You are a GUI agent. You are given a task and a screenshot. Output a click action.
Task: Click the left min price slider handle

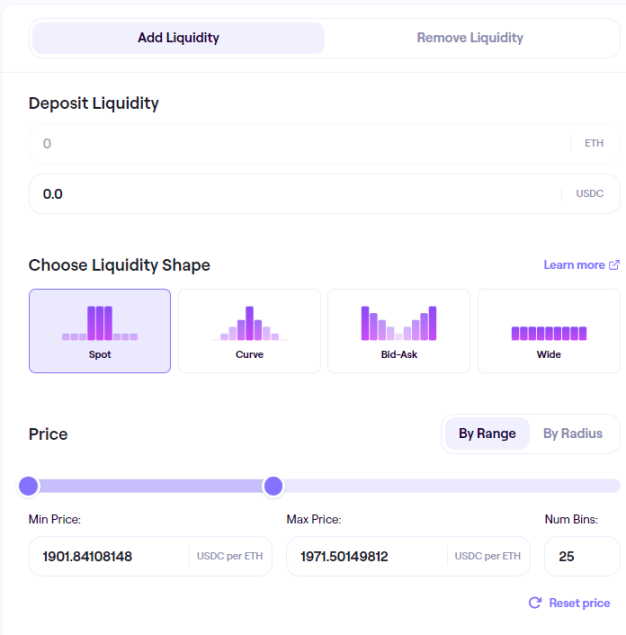coord(28,486)
